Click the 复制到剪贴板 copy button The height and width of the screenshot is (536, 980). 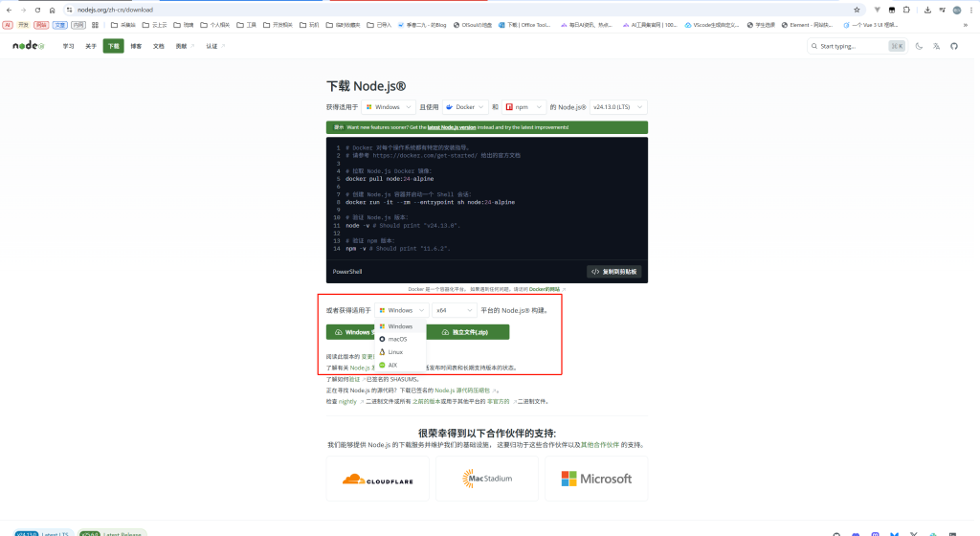(x=614, y=272)
